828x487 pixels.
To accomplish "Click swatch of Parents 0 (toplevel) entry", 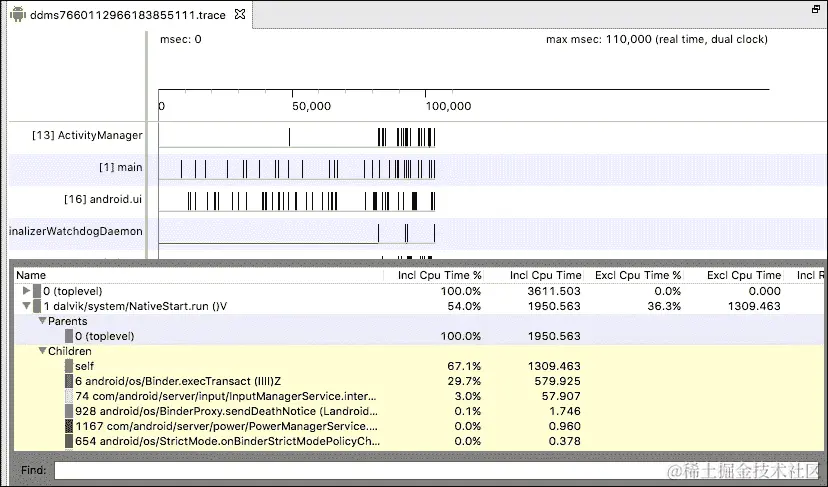I will (x=69, y=336).
